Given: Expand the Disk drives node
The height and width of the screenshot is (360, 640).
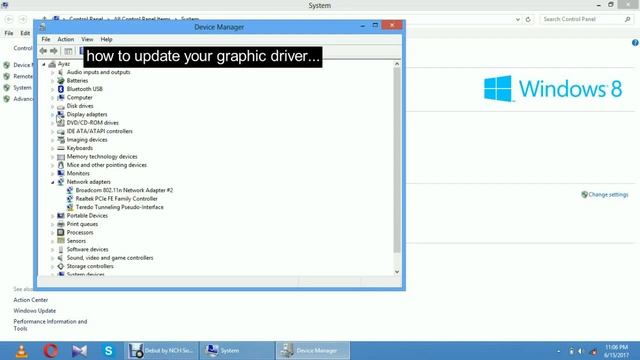Looking at the screenshot, I should pyautogui.click(x=52, y=106).
